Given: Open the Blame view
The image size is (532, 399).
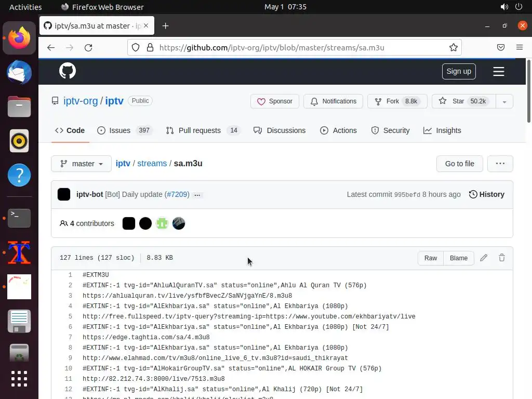Looking at the screenshot, I should (458, 258).
